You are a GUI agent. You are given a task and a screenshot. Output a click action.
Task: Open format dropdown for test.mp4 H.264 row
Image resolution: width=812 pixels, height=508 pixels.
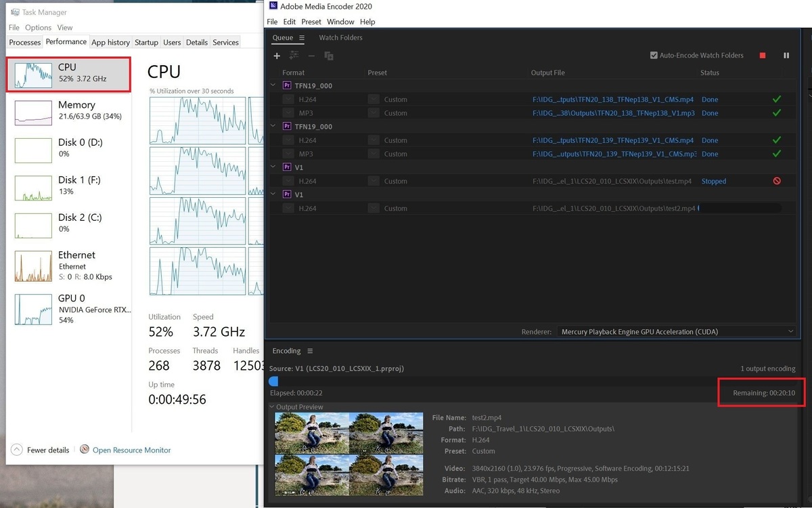point(288,181)
